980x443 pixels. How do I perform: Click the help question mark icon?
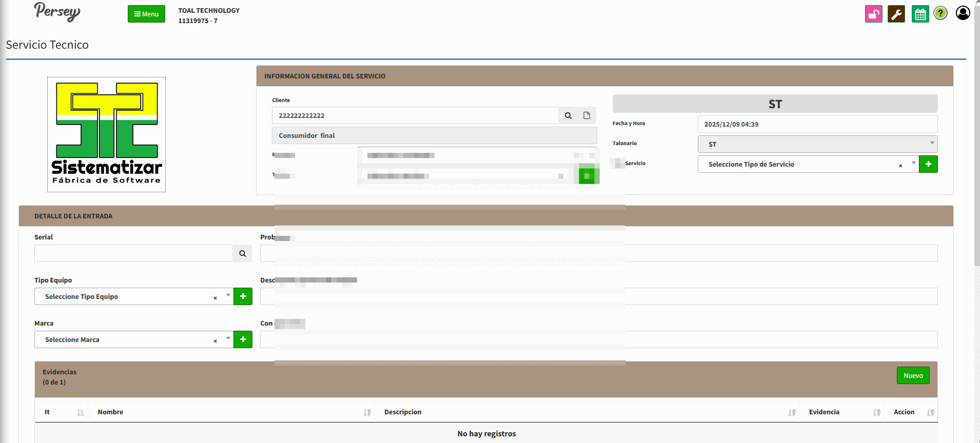[940, 13]
